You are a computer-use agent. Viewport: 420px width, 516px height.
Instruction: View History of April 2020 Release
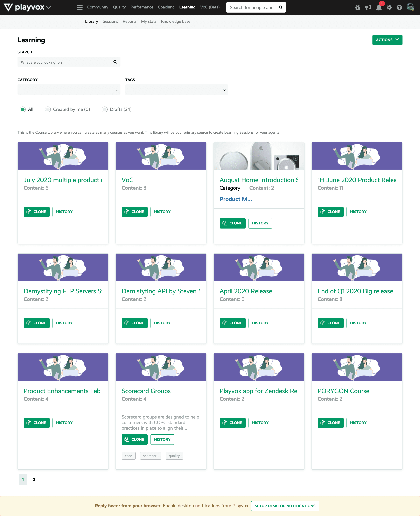click(x=260, y=323)
